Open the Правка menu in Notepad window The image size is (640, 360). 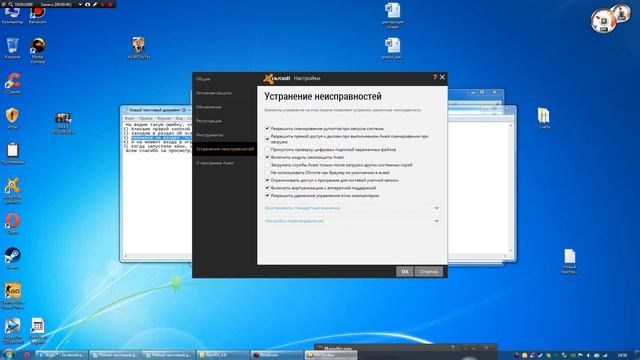click(146, 118)
